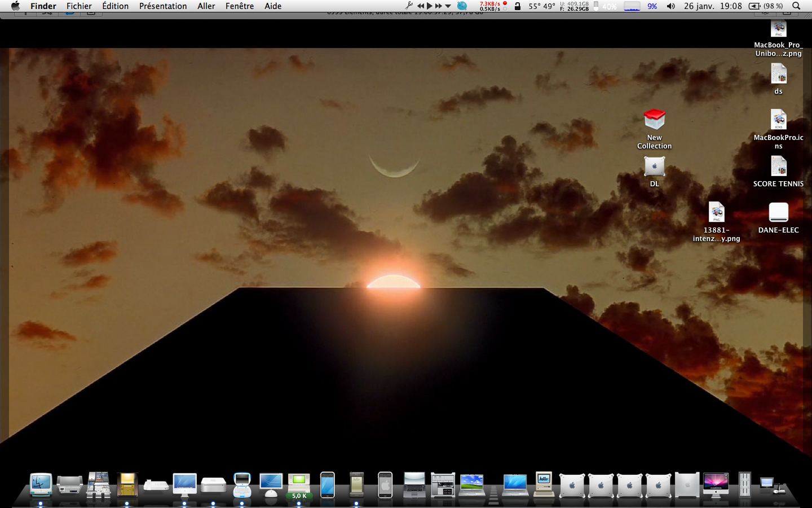The image size is (812, 508).
Task: Open the Newton handheld dock icon
Action: coord(356,484)
